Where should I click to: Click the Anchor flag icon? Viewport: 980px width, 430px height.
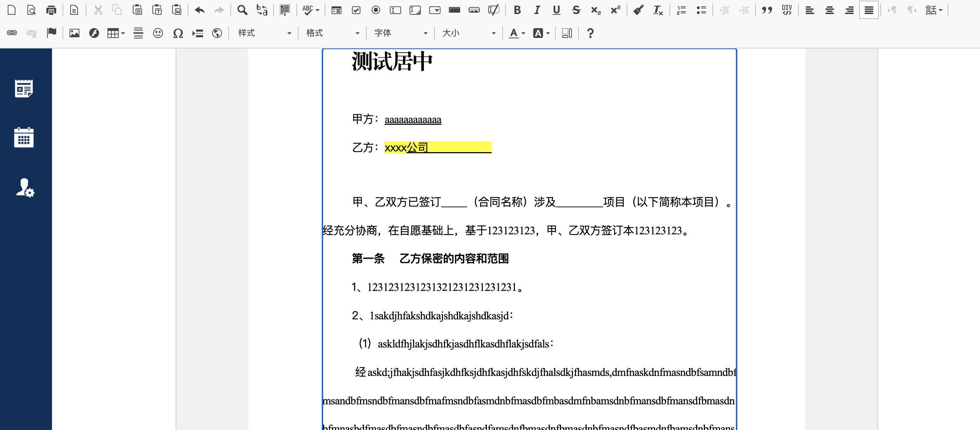click(51, 33)
